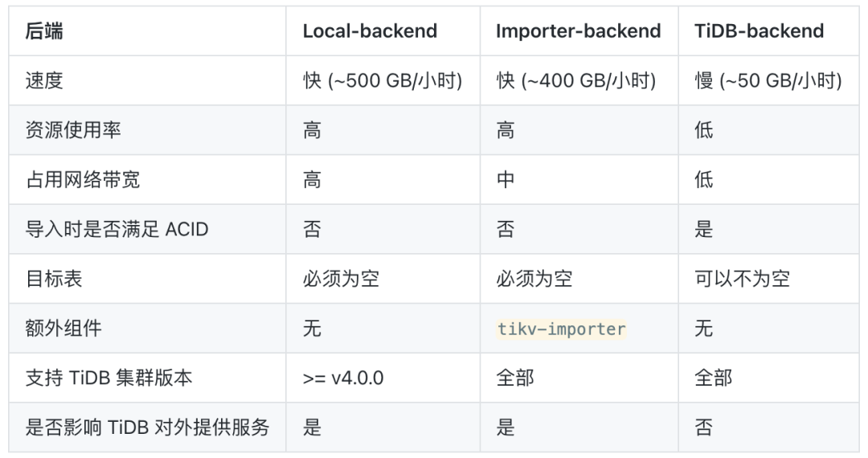
Task: Click the 慢 (~50 GB/小时) cell
Action: tap(768, 81)
